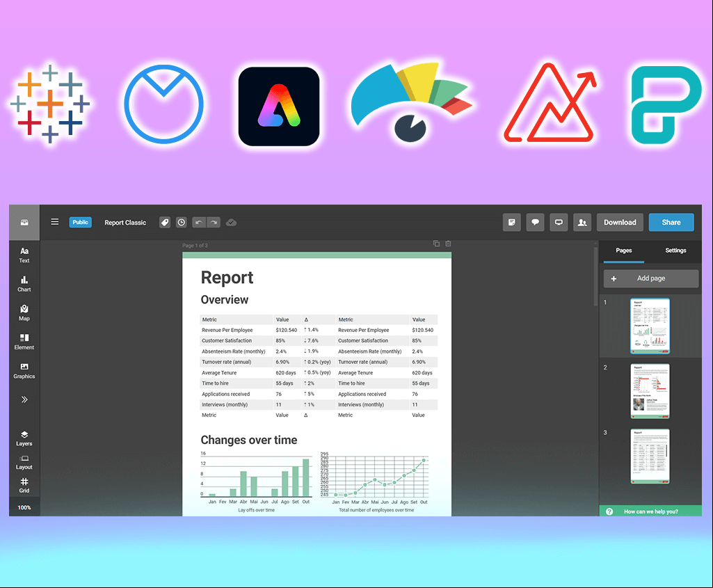Click the Page 1 of 3 label
Screen dimensions: 713x588
[195, 246]
